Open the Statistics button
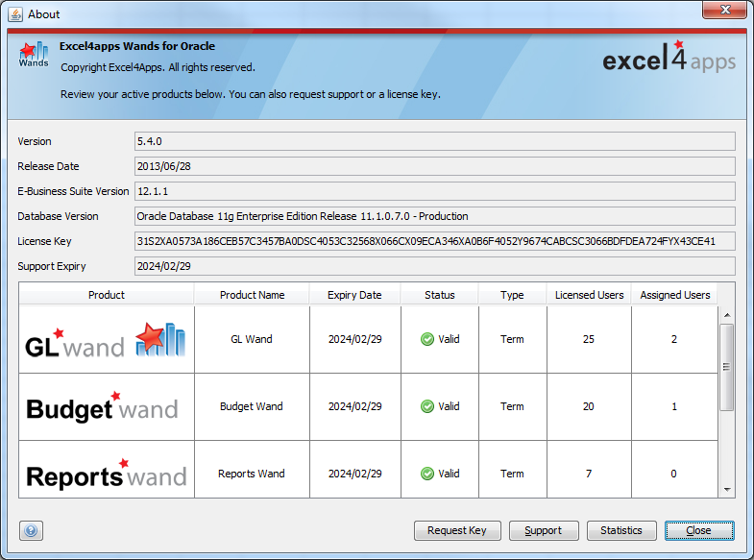Image resolution: width=754 pixels, height=560 pixels. (x=621, y=530)
